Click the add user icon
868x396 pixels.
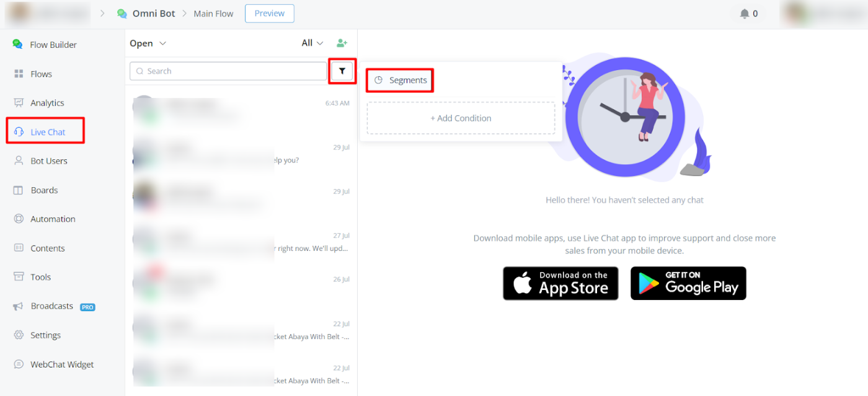point(342,43)
